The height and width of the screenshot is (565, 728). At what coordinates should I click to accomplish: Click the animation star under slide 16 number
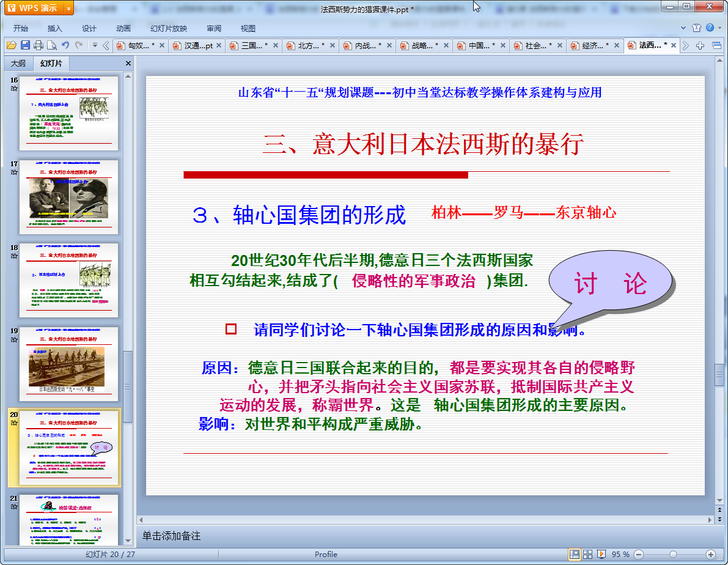click(x=14, y=89)
